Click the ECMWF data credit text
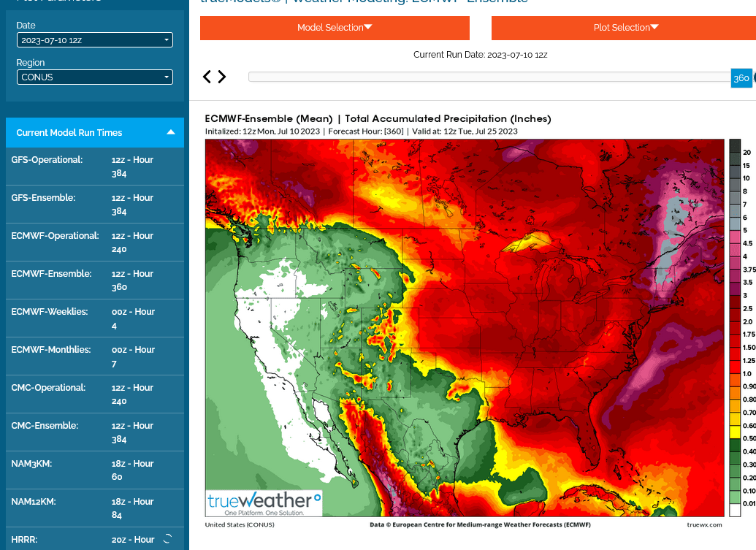 (480, 525)
